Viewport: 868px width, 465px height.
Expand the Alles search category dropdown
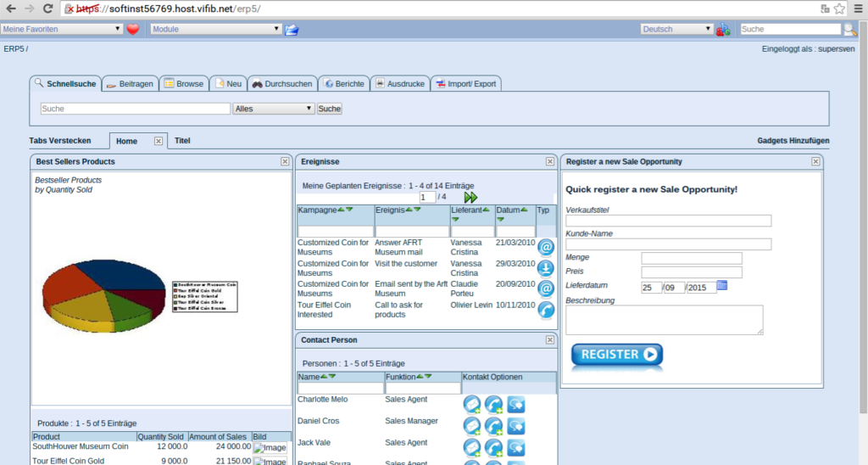[x=274, y=109]
